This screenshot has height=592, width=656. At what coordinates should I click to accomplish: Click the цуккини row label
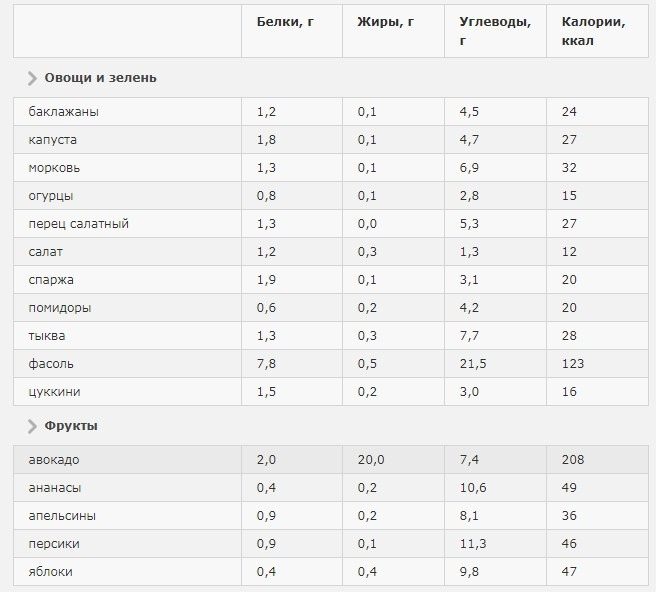(55, 392)
